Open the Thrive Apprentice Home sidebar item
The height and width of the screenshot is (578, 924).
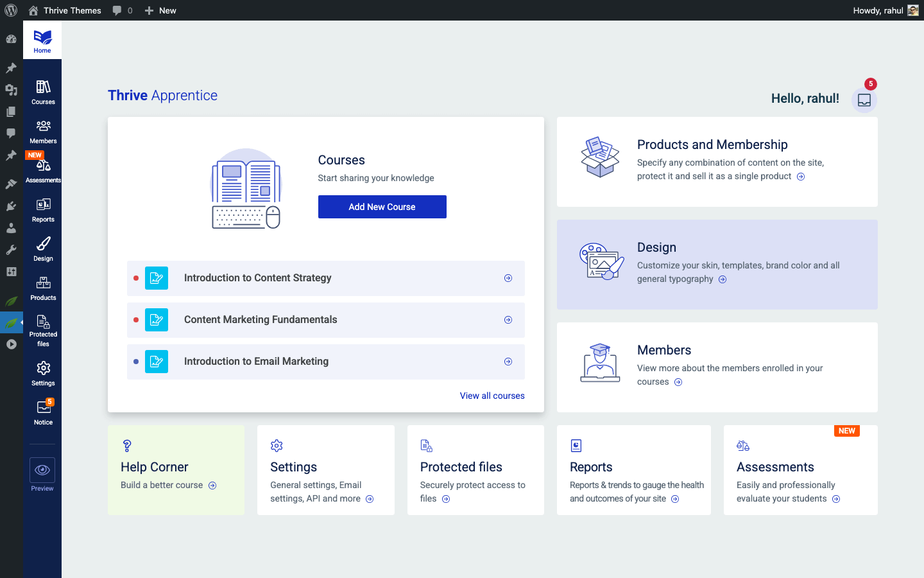tap(42, 40)
